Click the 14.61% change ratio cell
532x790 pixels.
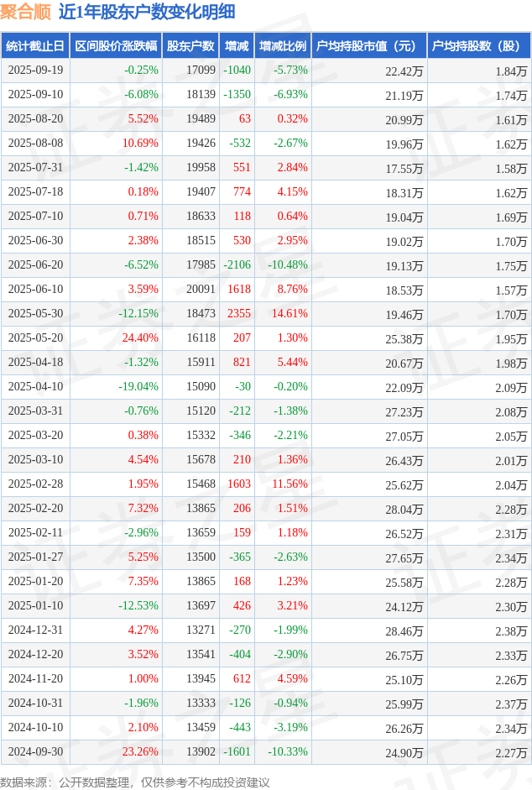coord(290,314)
